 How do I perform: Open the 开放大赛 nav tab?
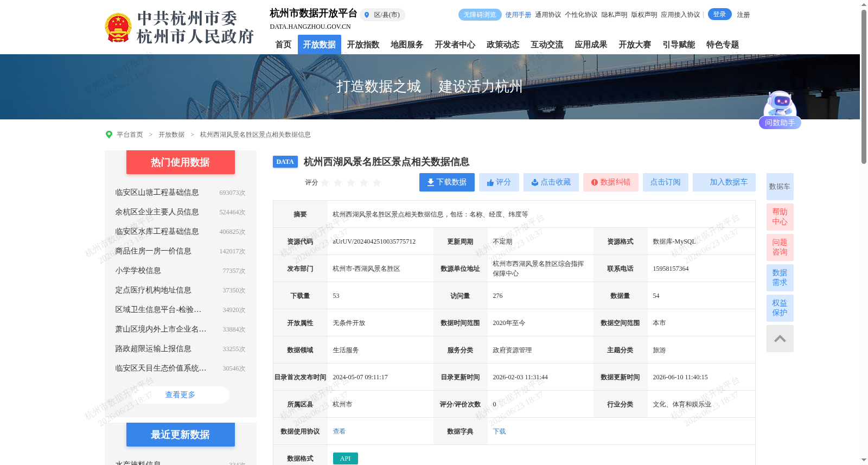click(x=635, y=44)
